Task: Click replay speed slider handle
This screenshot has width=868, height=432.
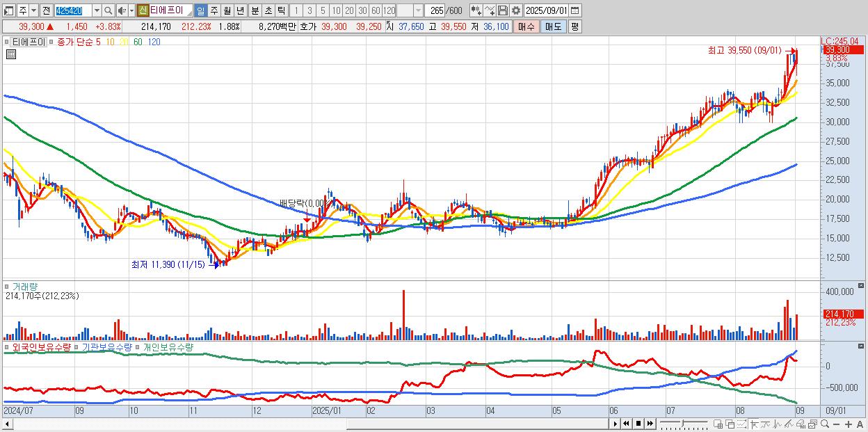Action: 683,424
